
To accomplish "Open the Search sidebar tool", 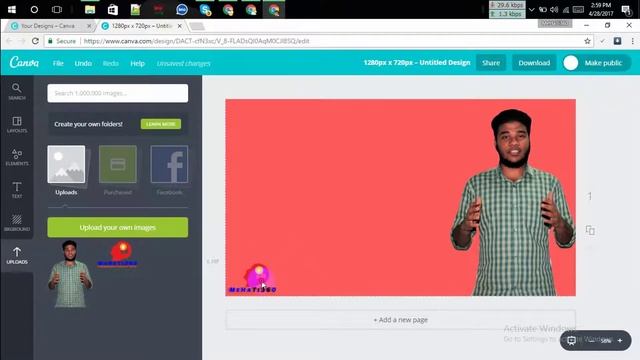I will [17, 91].
